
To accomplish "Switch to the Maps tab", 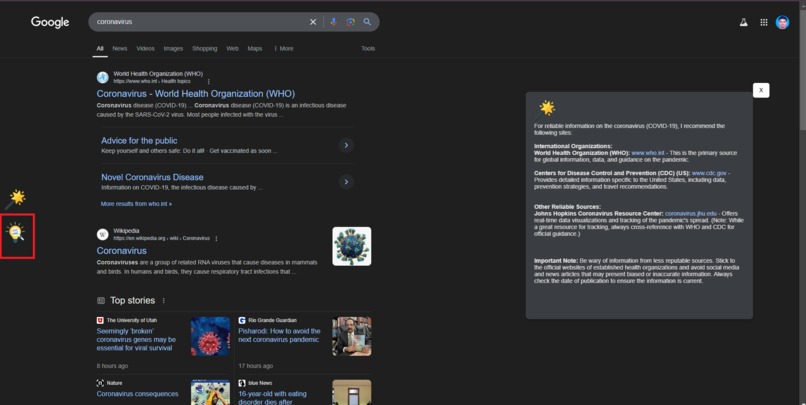I will (x=255, y=48).
